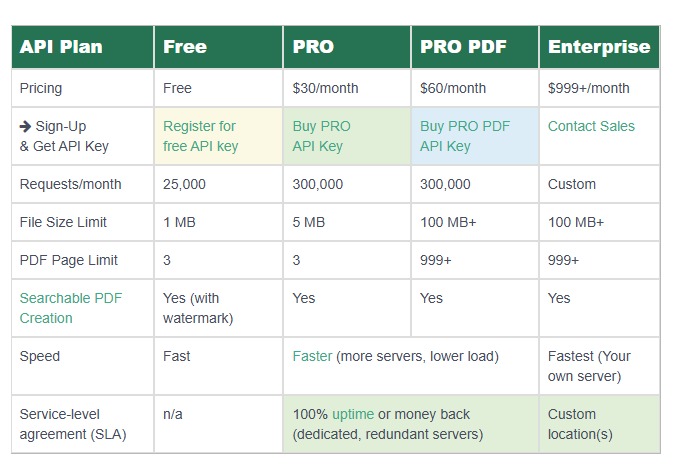Select the $60/month pricing cell

(x=454, y=88)
